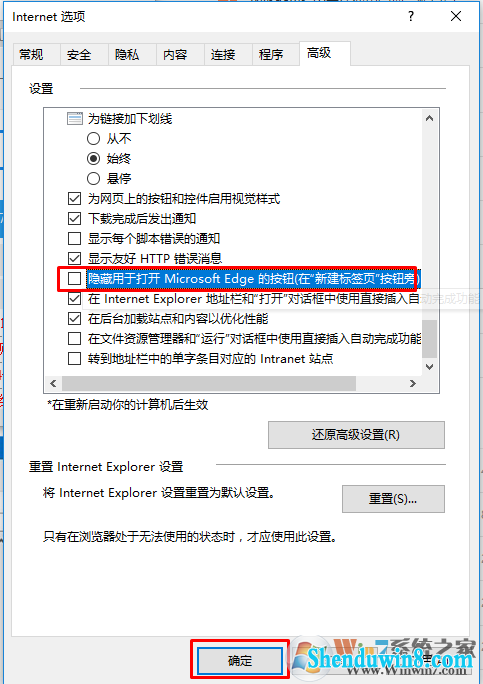Viewport: 483px width, 684px height.
Task: Click the horizontal scroll left arrow
Action: tap(53, 383)
